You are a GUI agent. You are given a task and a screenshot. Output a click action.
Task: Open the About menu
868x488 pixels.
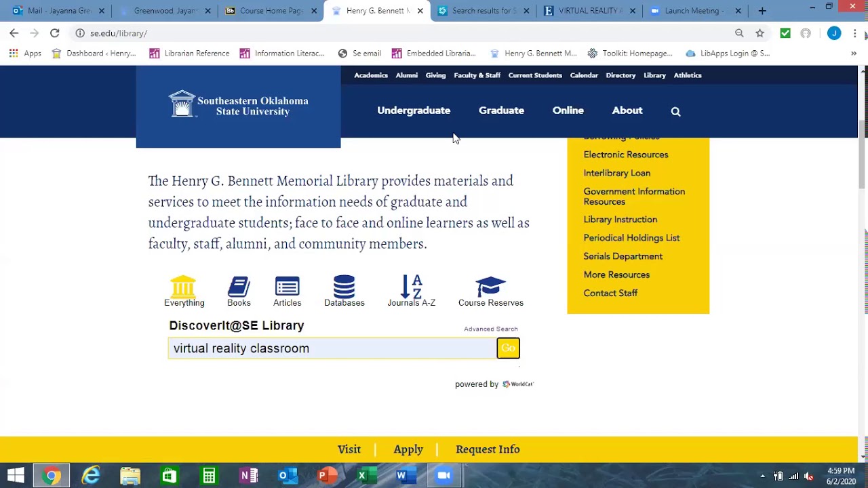(x=627, y=110)
